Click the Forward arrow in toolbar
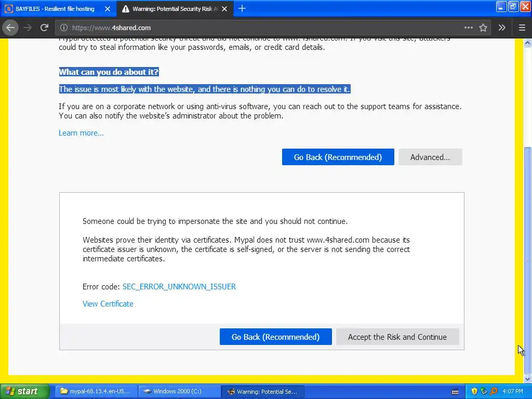This screenshot has height=399, width=532. pos(28,28)
